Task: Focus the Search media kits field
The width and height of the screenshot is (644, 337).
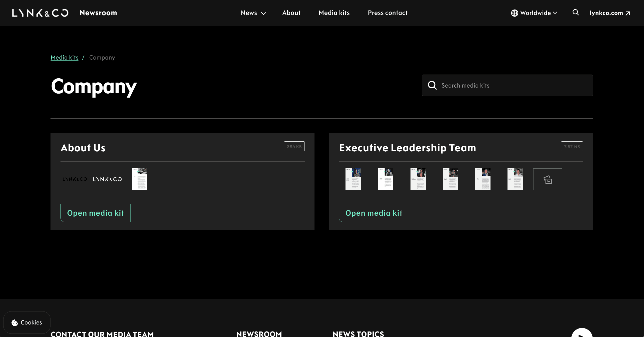Action: pyautogui.click(x=507, y=85)
